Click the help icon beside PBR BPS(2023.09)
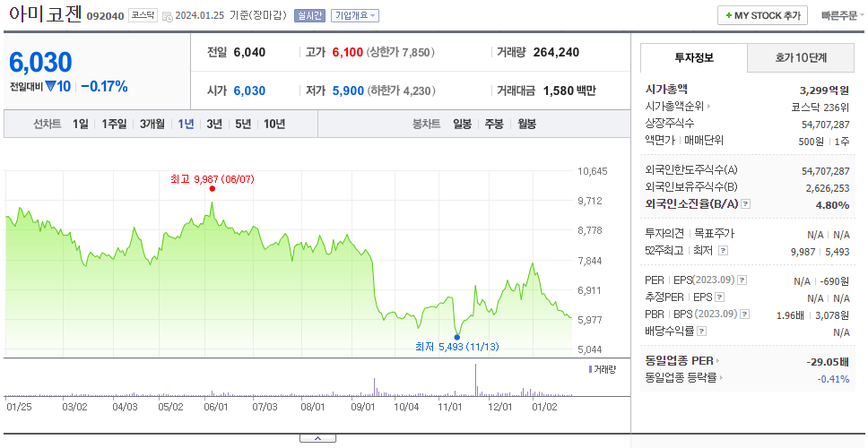This screenshot has width=868, height=448. click(x=745, y=314)
